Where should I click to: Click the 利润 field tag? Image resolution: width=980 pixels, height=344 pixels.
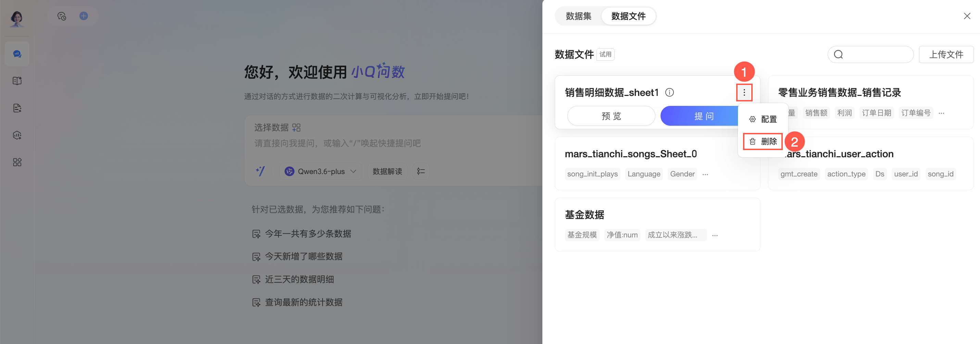click(x=844, y=113)
